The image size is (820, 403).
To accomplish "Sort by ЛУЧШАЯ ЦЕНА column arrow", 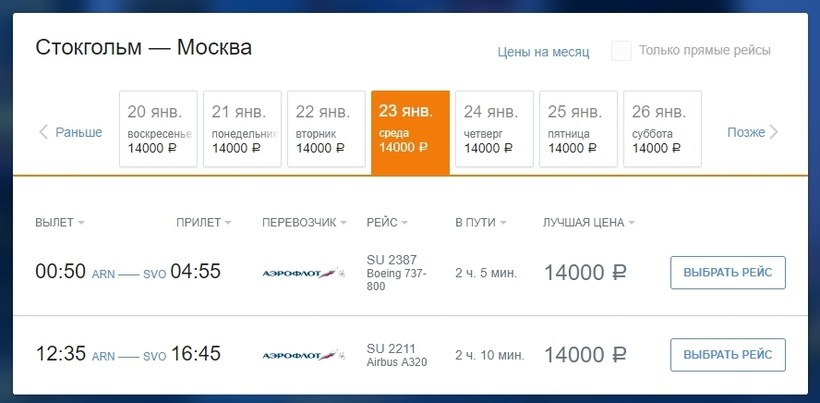I will pos(632,222).
